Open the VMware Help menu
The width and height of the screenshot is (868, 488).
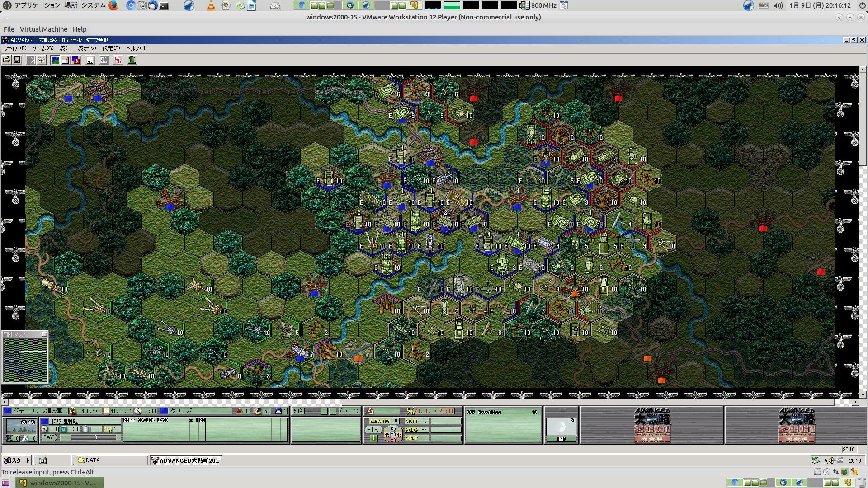click(x=80, y=29)
